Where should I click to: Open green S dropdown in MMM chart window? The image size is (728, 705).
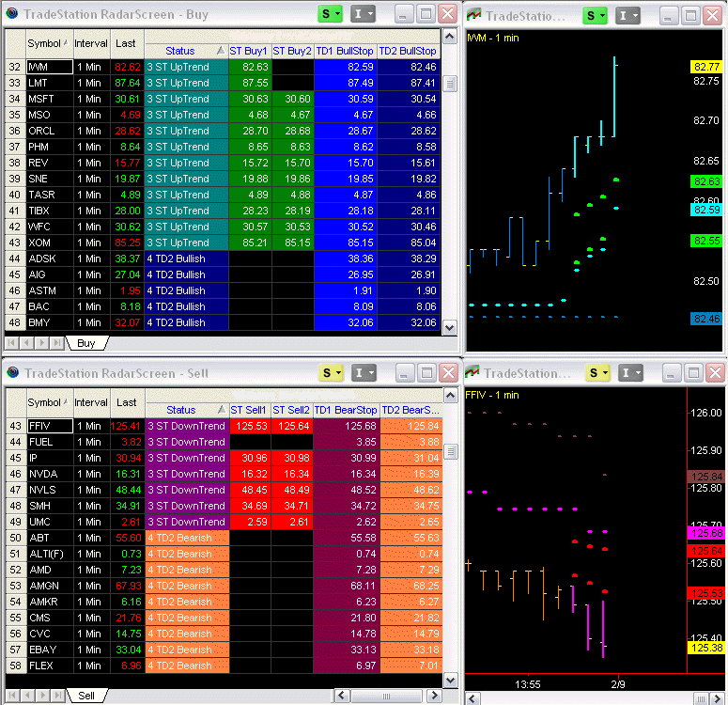click(596, 16)
